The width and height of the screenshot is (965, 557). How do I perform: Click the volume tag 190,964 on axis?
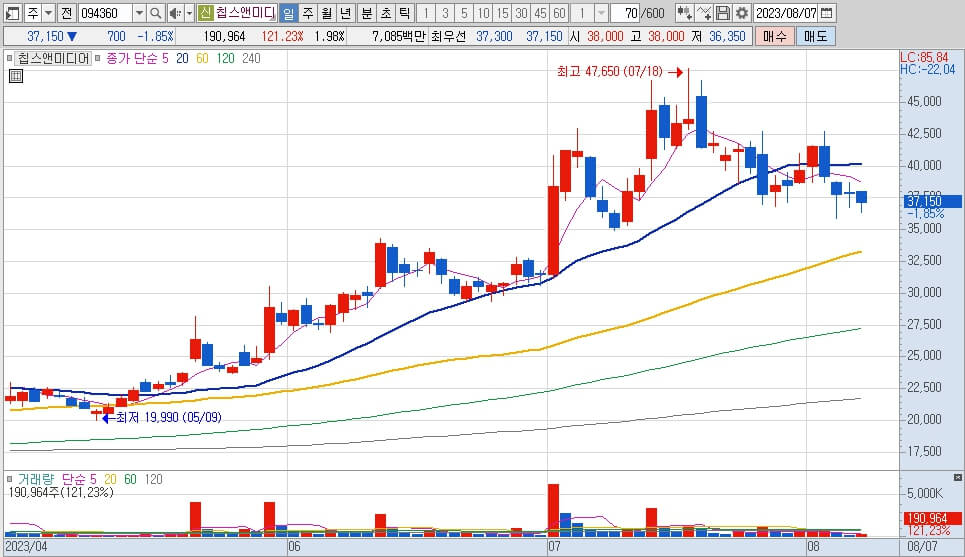click(932, 518)
